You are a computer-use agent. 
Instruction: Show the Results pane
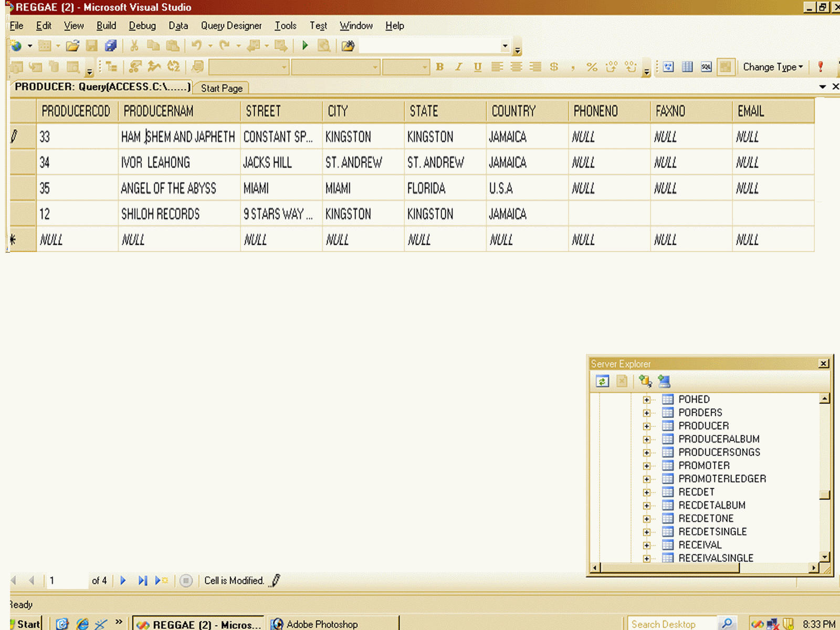(726, 67)
